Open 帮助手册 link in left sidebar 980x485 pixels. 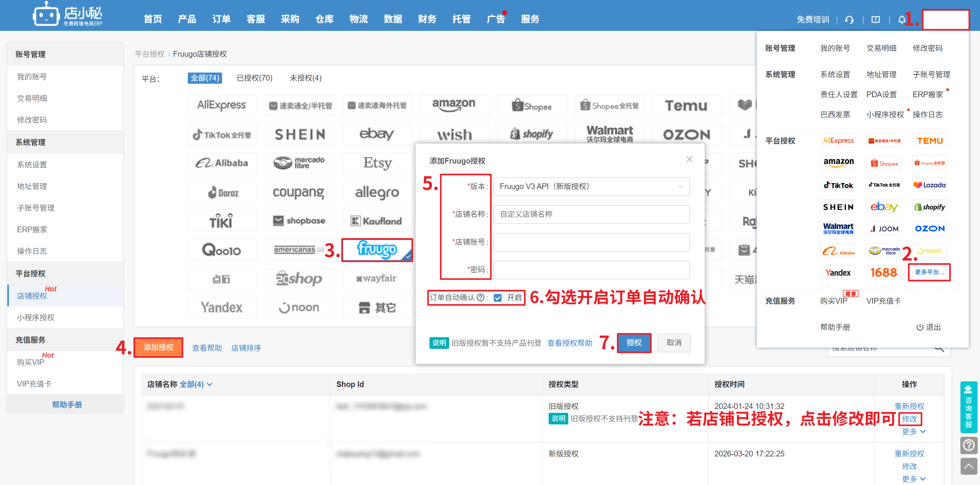(x=67, y=404)
